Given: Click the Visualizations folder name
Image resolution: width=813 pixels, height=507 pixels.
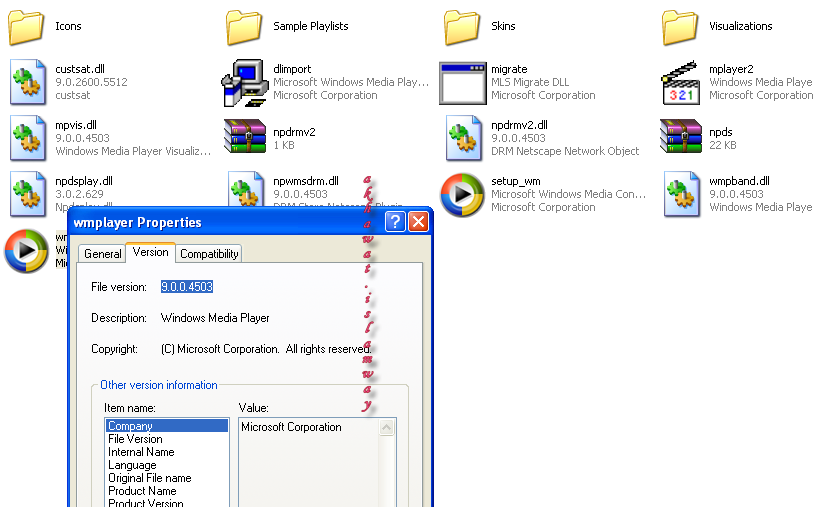Looking at the screenshot, I should click(x=740, y=26).
